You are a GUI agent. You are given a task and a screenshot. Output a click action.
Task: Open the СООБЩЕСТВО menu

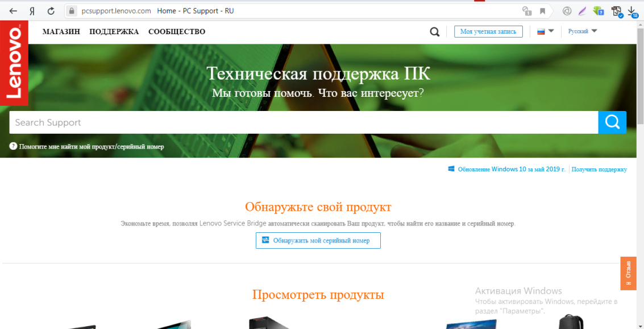click(x=177, y=32)
